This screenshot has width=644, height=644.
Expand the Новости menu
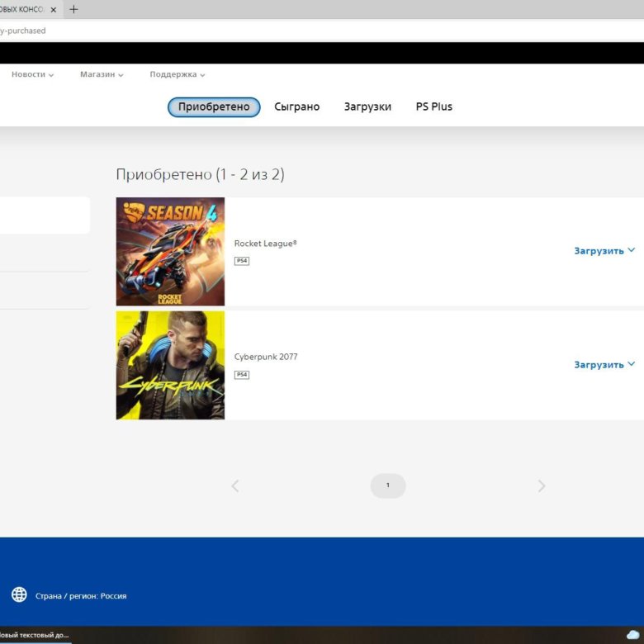(x=32, y=74)
